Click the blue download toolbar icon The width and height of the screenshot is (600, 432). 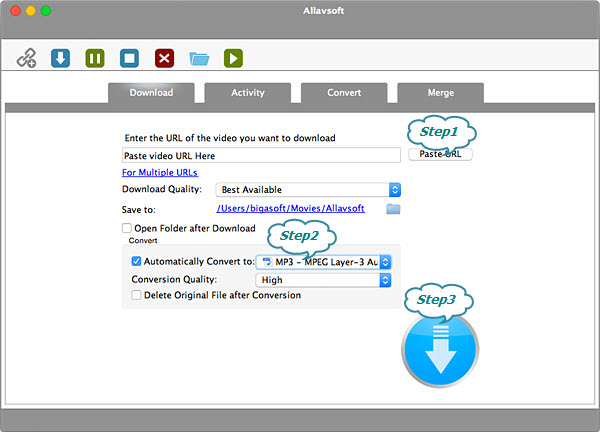(x=60, y=58)
